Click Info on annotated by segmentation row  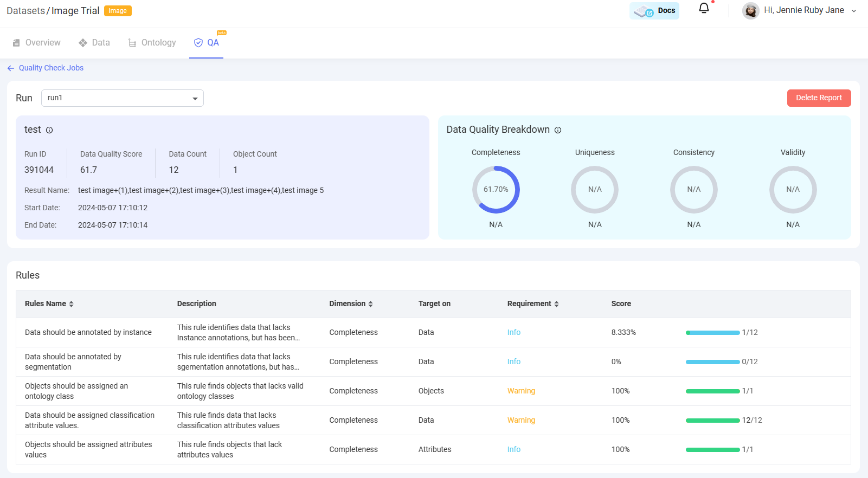click(x=514, y=362)
